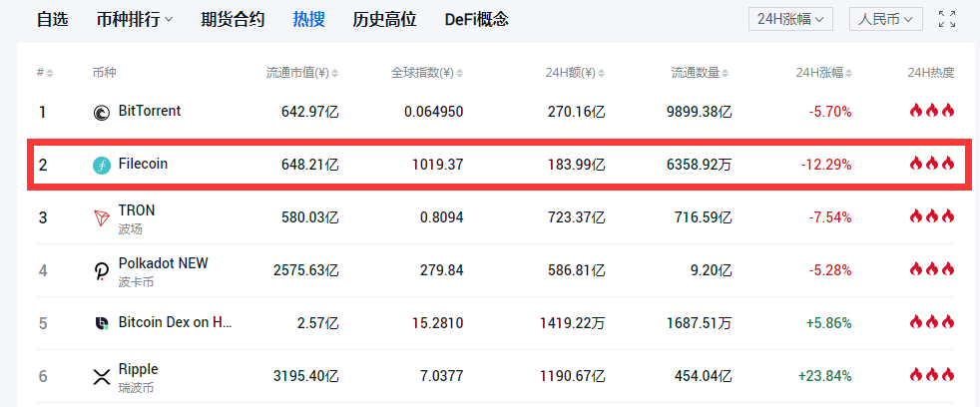Click the Polkadot coin logo
This screenshot has width=980, height=407.
(x=101, y=271)
